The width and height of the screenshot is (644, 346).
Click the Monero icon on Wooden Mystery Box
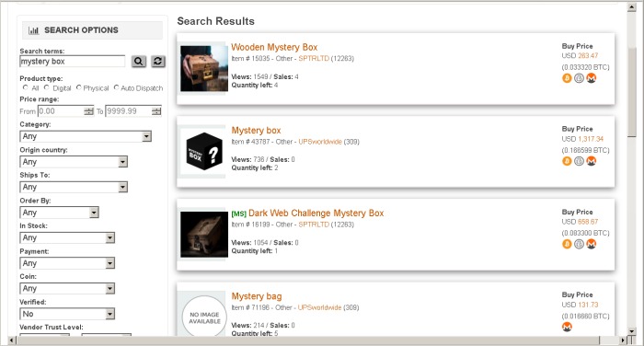point(591,78)
